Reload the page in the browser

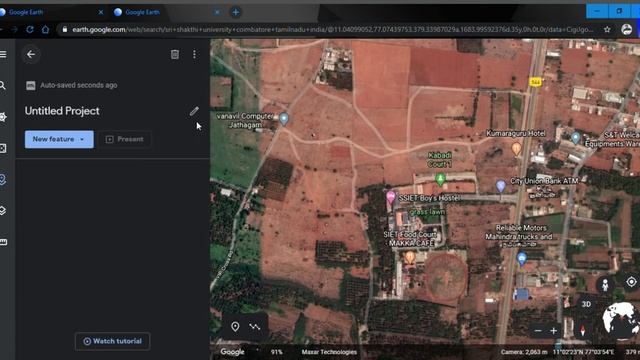tap(30, 29)
